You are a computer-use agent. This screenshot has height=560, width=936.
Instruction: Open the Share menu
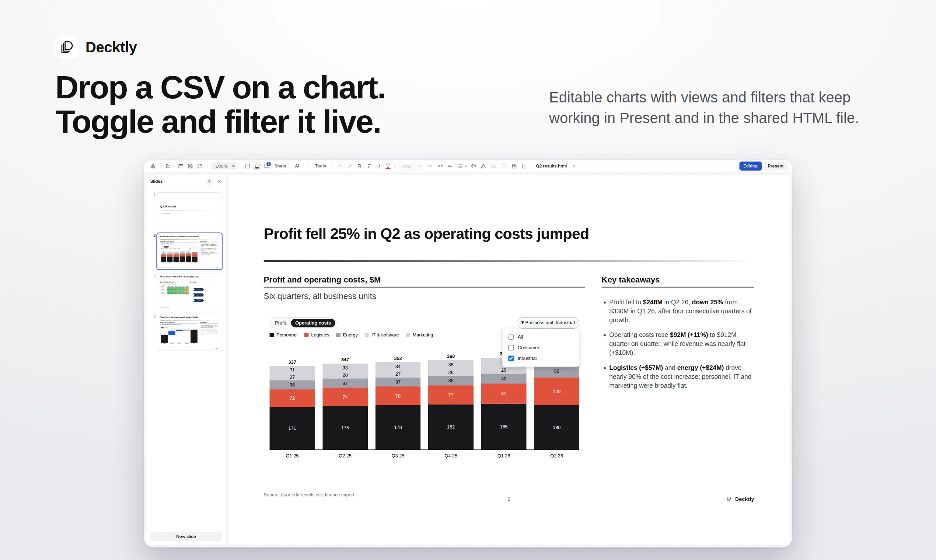click(280, 166)
